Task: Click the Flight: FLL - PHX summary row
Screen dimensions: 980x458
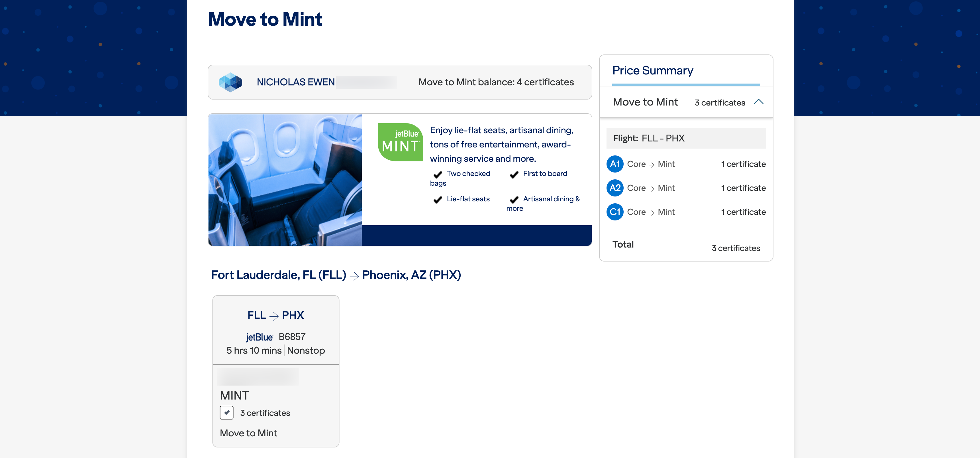Action: (x=685, y=138)
